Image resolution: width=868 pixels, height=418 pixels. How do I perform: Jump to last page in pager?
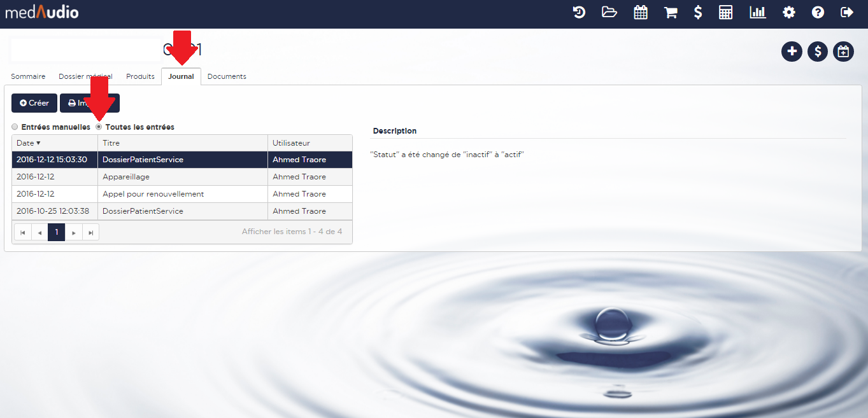91,233
